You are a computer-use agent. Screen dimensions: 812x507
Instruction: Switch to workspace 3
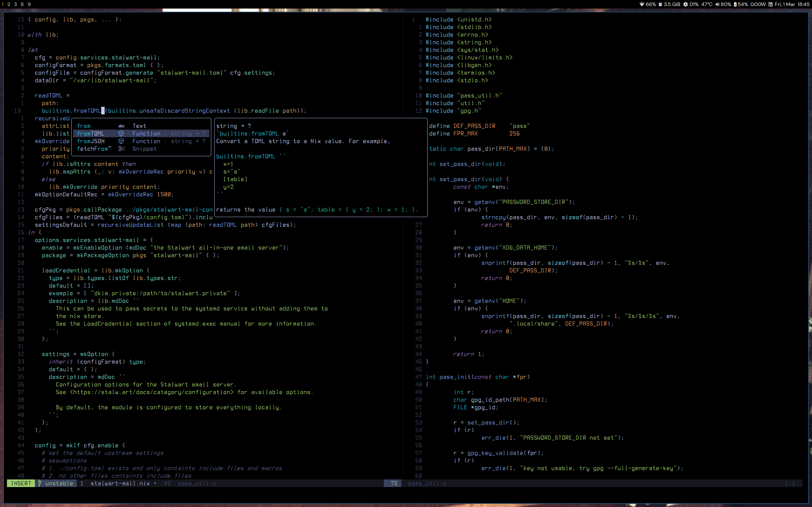coord(15,4)
